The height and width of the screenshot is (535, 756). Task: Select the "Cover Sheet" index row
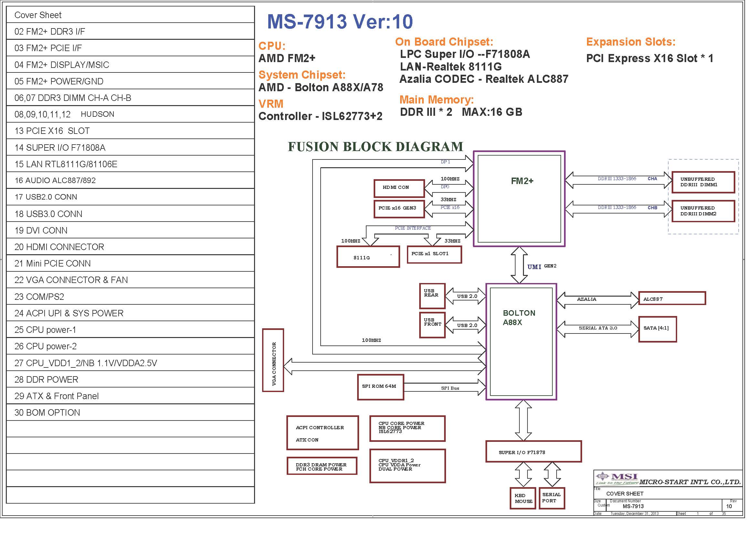click(130, 15)
